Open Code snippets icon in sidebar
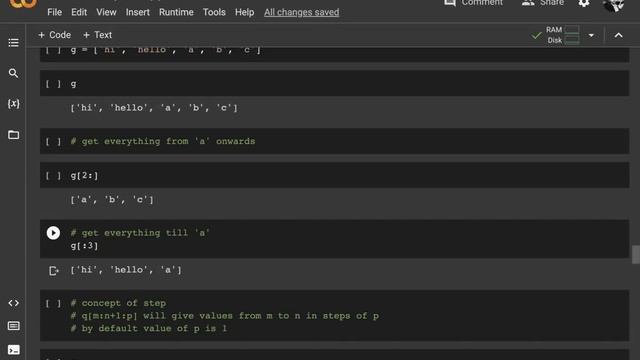The width and height of the screenshot is (640, 360). [x=13, y=303]
